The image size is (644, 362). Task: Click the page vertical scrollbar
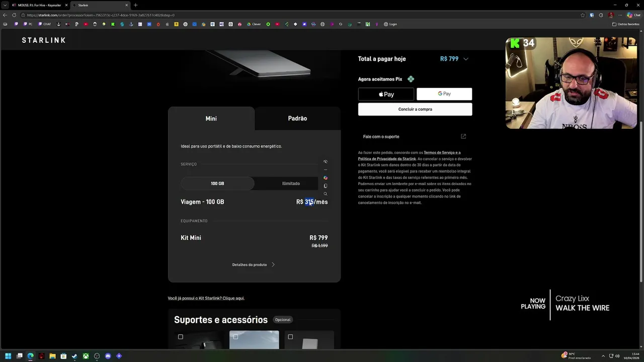[x=641, y=201]
